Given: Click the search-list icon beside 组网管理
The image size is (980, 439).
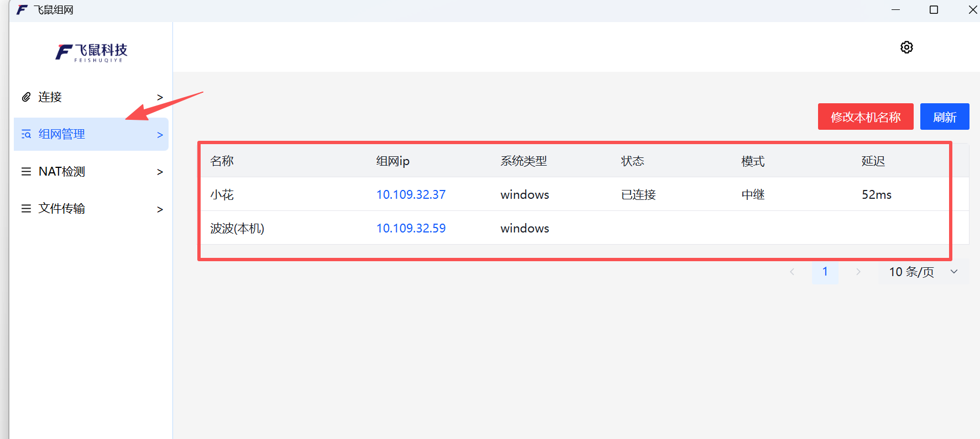Looking at the screenshot, I should (x=26, y=134).
